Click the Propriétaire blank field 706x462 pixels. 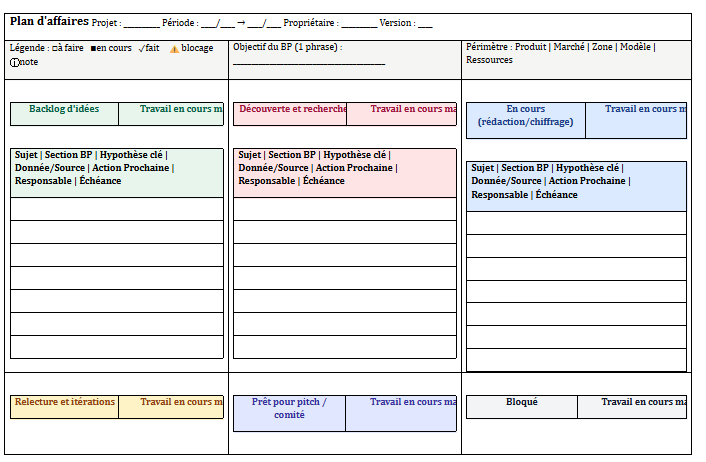coord(359,24)
